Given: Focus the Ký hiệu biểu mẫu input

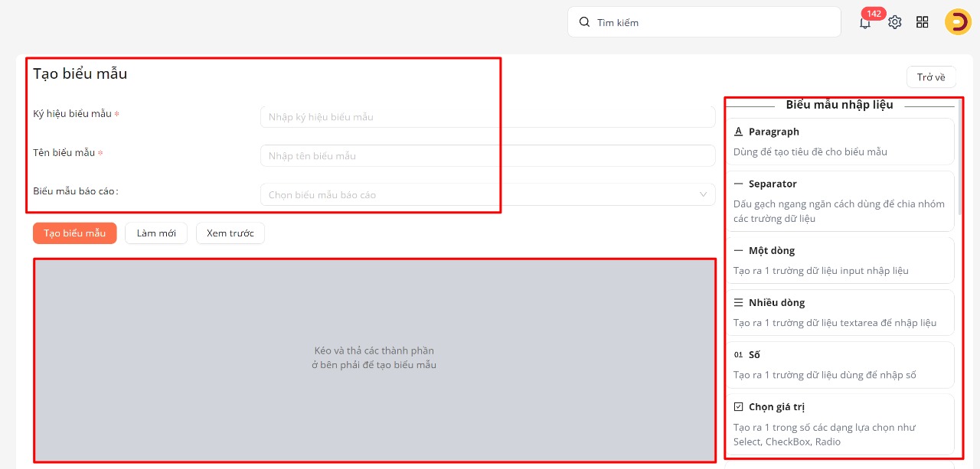Looking at the screenshot, I should point(487,117).
